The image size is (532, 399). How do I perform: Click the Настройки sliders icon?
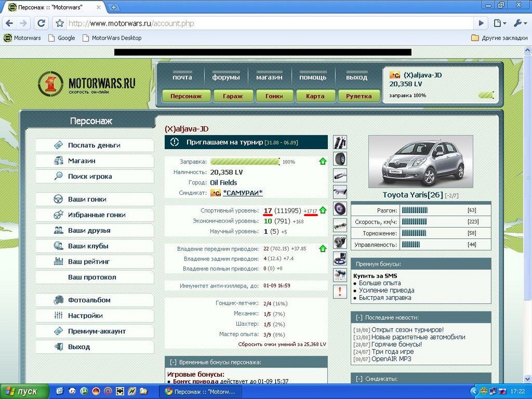pyautogui.click(x=58, y=316)
